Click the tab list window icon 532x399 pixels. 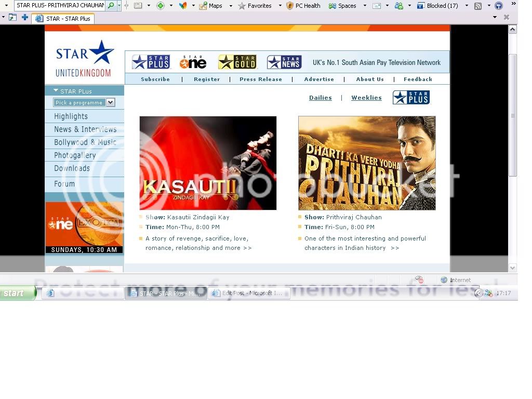tap(12, 17)
